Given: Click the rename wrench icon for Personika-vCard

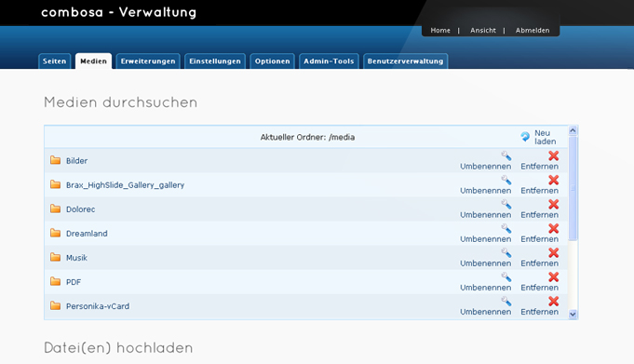Looking at the screenshot, I should [506, 302].
